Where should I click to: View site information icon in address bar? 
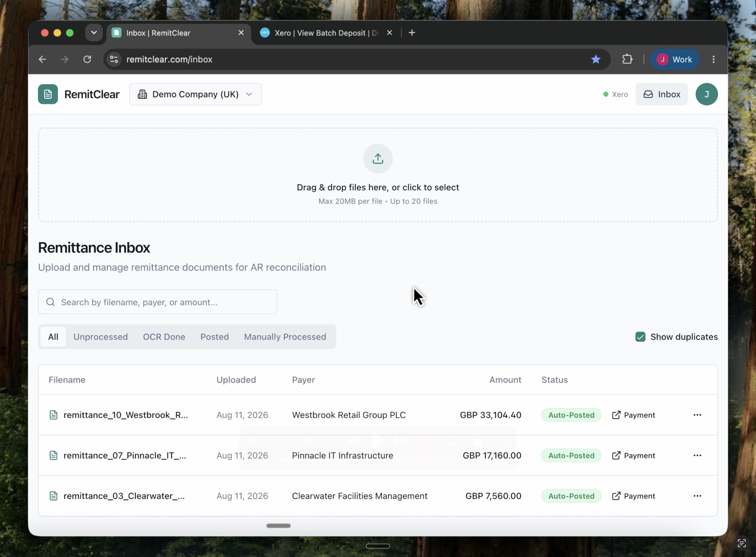tap(114, 59)
